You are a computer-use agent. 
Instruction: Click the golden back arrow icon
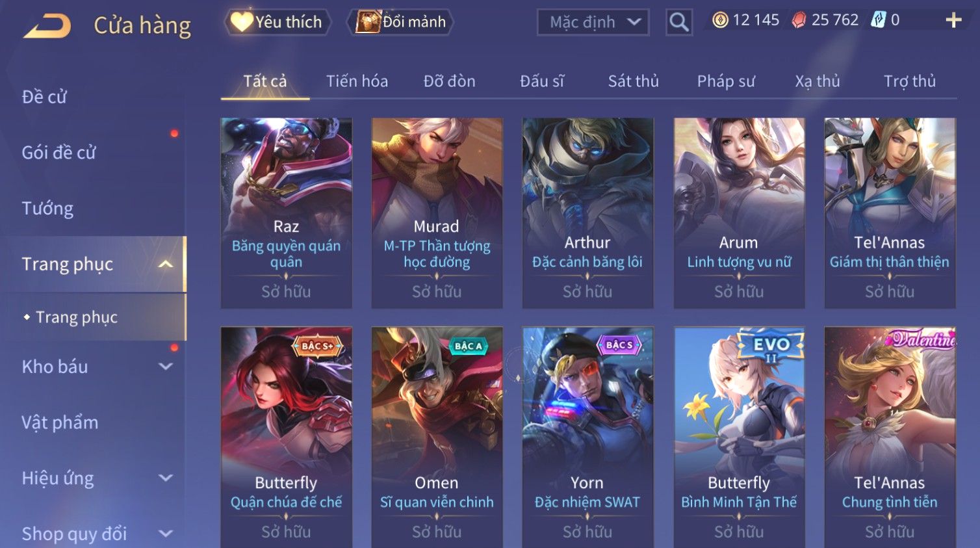47,26
